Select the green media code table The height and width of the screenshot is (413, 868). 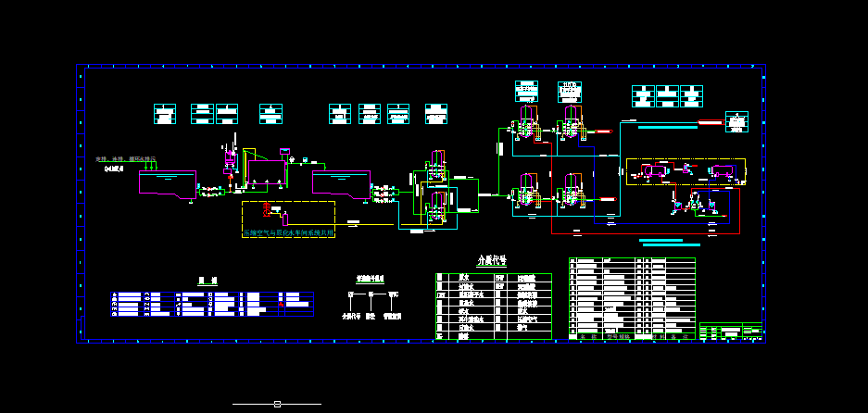coord(494,307)
